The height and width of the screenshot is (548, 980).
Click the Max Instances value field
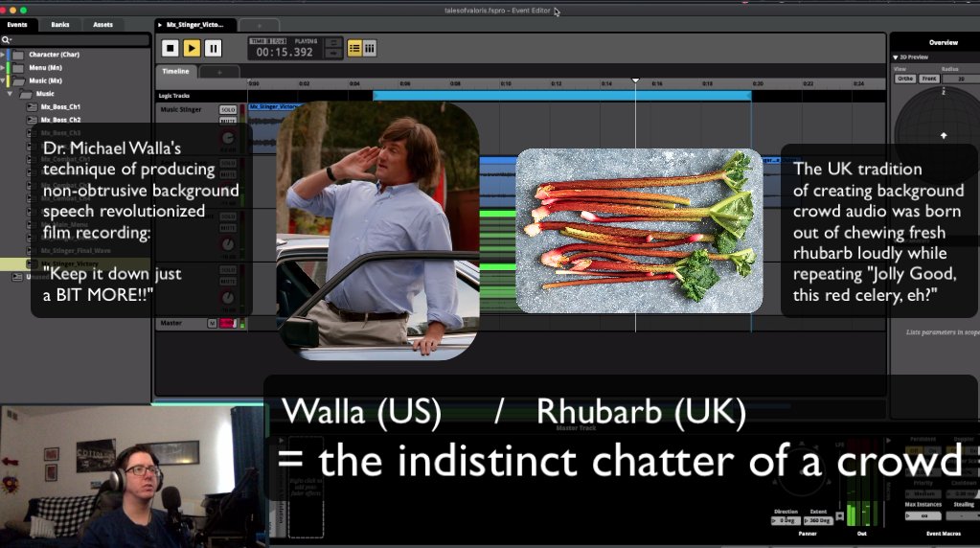point(923,515)
